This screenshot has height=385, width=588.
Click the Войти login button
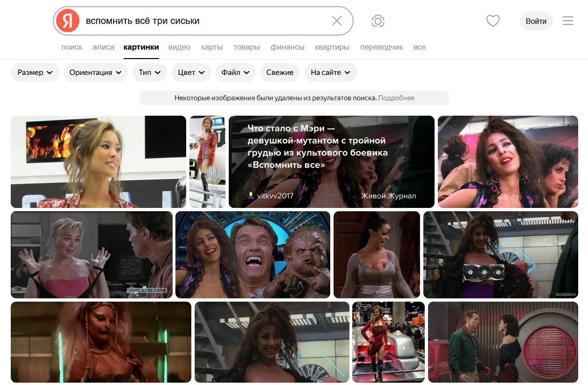click(x=536, y=21)
